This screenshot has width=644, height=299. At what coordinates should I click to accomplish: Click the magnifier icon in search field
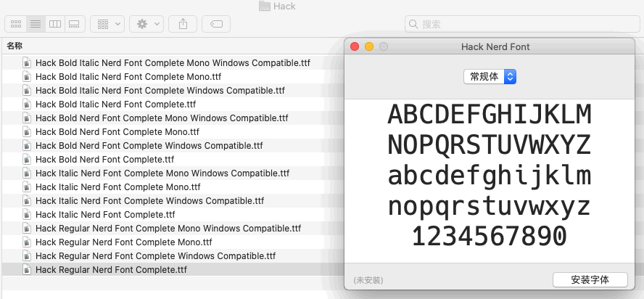click(413, 25)
